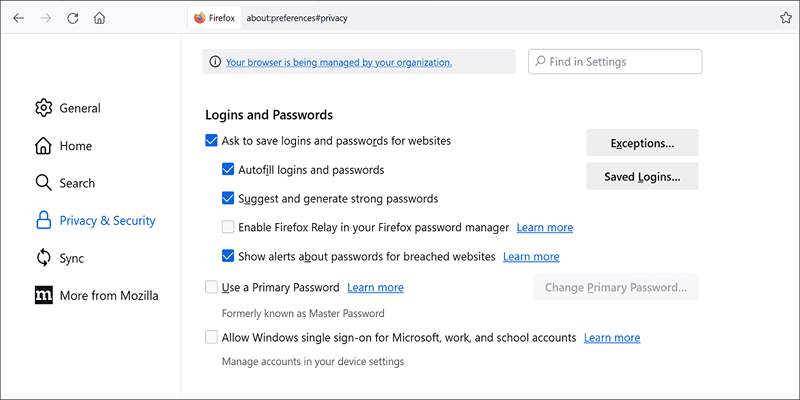This screenshot has width=800, height=400.
Task: Bookmark this page with star icon
Action: [785, 18]
